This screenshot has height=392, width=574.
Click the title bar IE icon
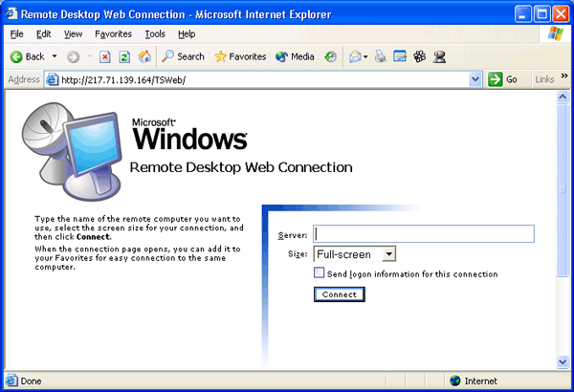pyautogui.click(x=11, y=14)
